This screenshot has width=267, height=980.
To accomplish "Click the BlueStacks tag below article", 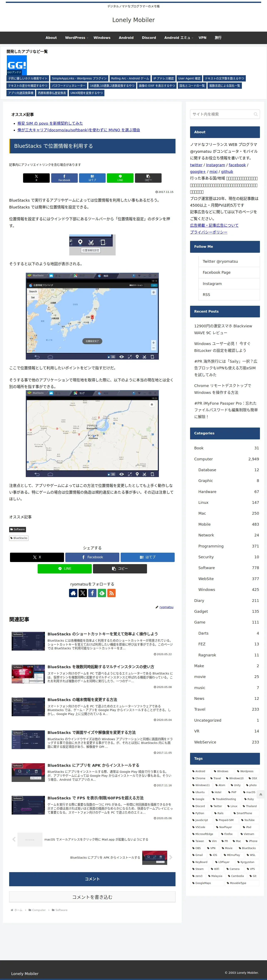I will [x=19, y=538].
